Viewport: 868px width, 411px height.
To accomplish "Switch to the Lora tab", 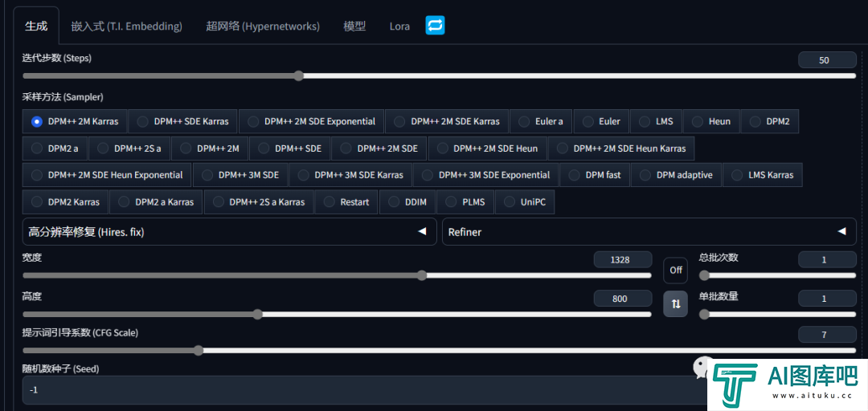I will pyautogui.click(x=399, y=26).
